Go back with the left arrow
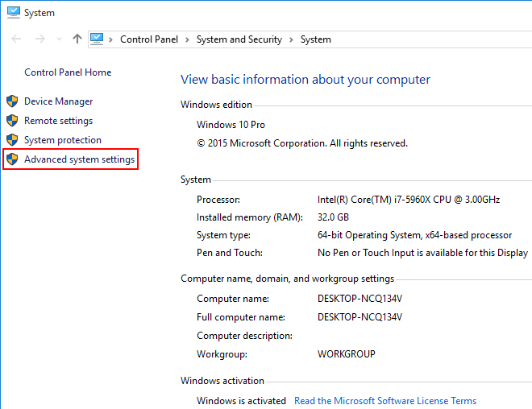The image size is (532, 409). pos(16,39)
